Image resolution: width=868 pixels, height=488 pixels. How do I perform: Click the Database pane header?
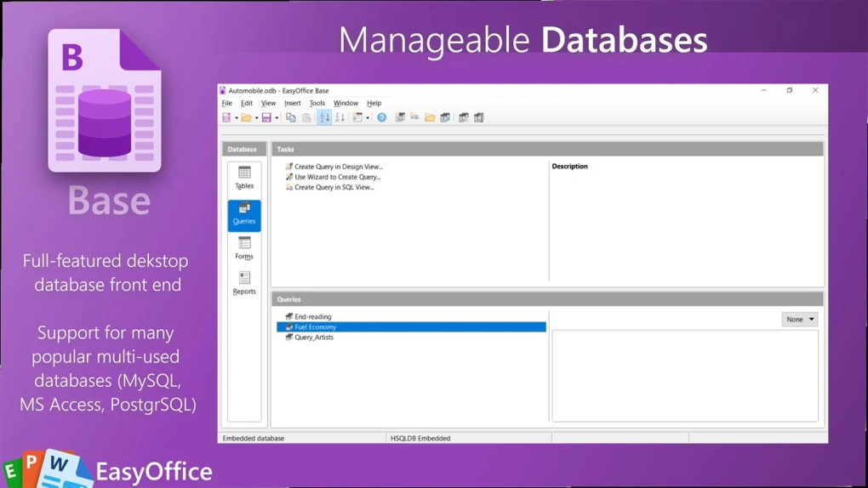coord(244,150)
